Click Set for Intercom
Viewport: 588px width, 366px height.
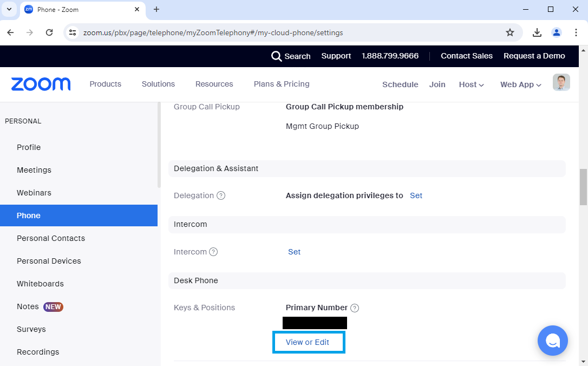point(295,252)
